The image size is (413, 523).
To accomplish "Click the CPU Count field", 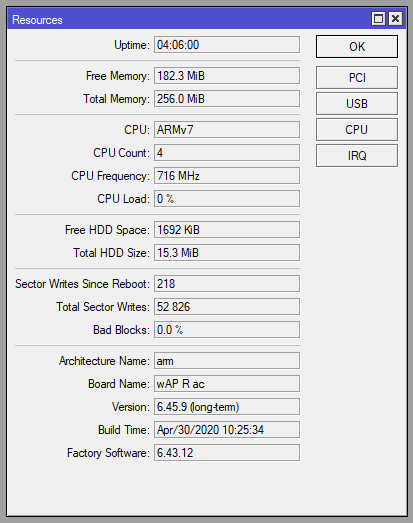I will click(x=227, y=153).
